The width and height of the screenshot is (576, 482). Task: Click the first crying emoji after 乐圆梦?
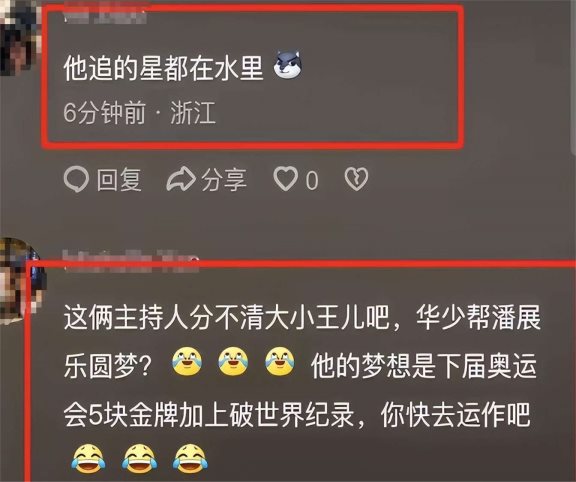point(187,362)
